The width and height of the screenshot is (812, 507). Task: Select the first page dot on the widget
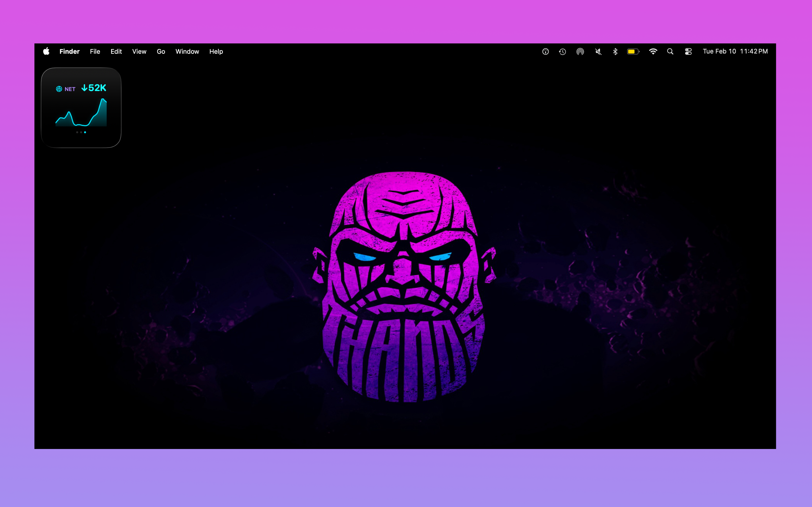click(78, 132)
